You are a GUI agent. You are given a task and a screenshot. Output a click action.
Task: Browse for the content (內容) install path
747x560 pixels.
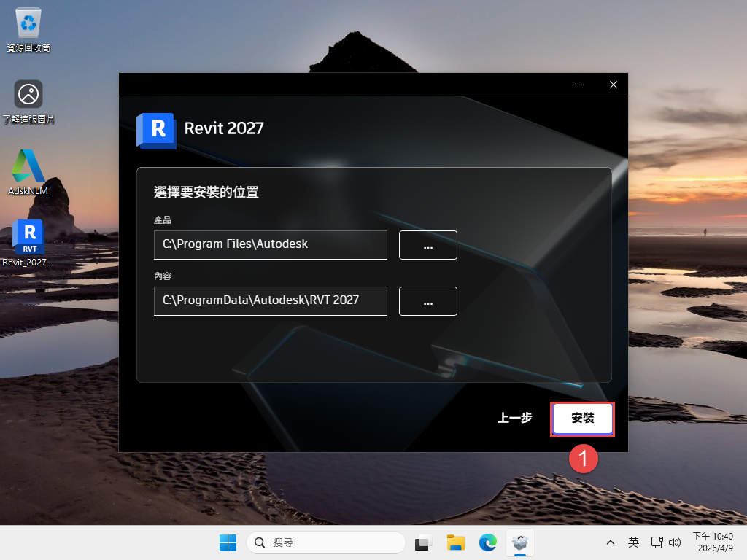427,301
